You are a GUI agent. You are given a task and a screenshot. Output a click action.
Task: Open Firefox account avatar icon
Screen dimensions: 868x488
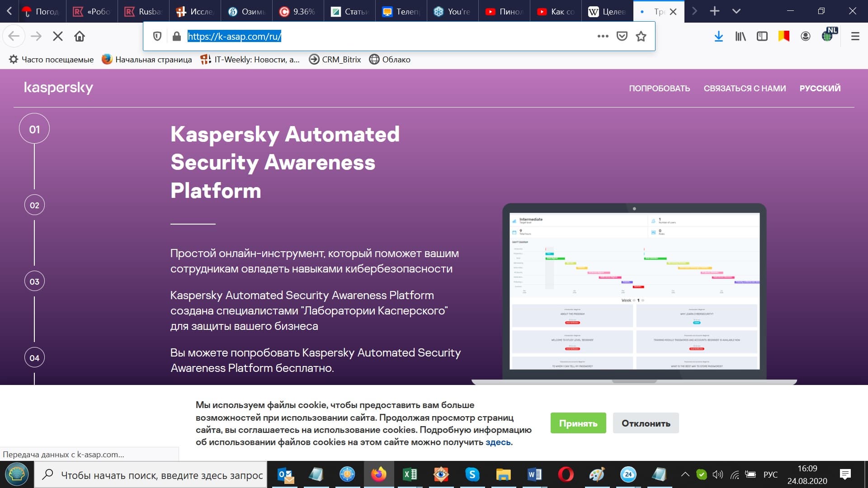click(x=805, y=36)
